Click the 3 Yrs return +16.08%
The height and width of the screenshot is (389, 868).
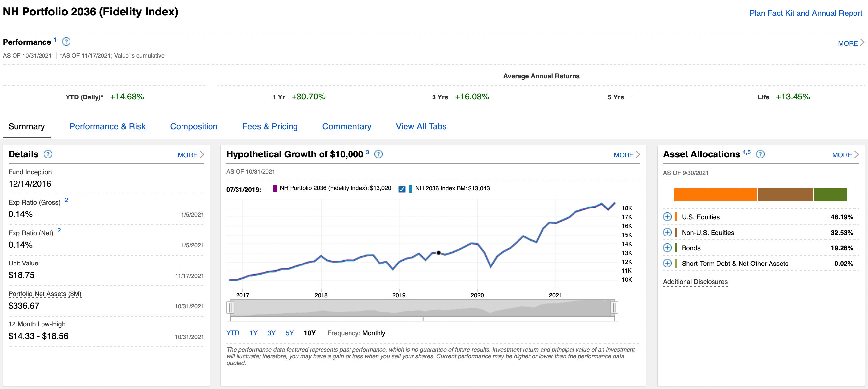(x=471, y=97)
